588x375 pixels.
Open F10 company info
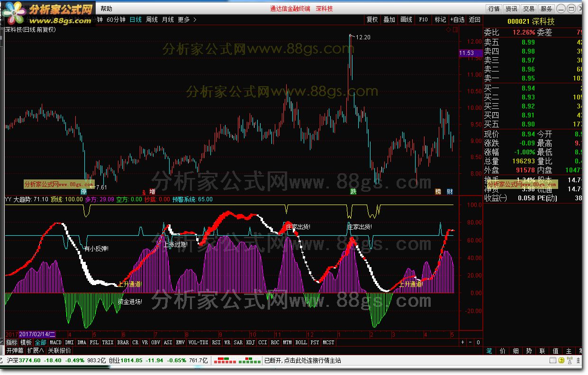pyautogui.click(x=423, y=19)
